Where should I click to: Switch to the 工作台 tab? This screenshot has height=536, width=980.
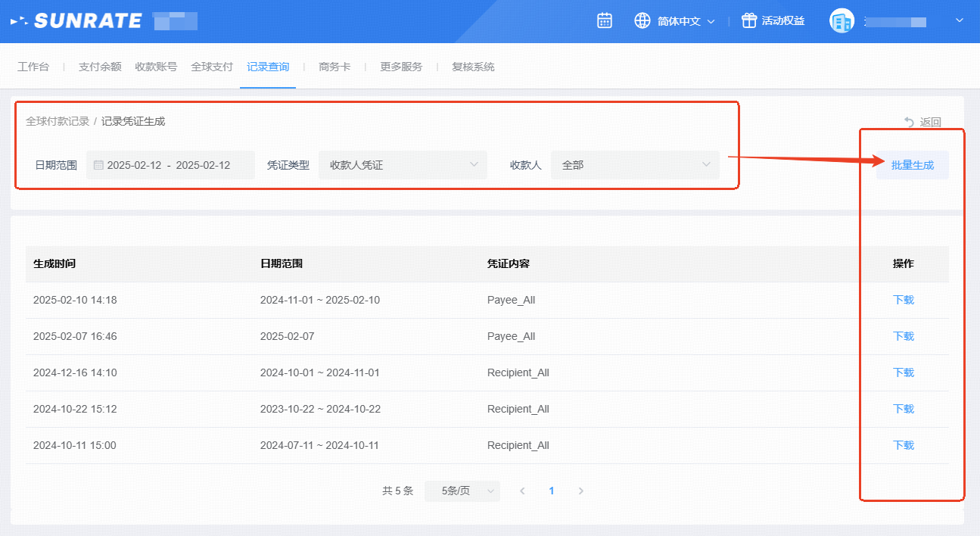(33, 67)
